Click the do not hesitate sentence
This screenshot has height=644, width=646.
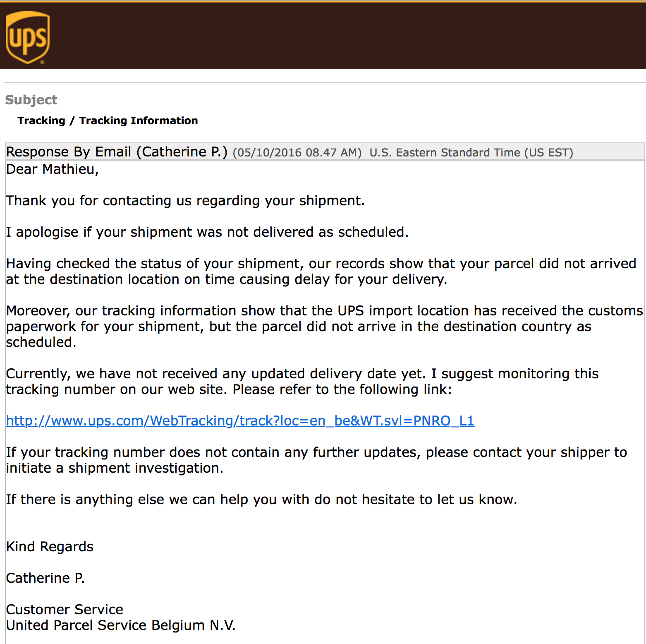tap(261, 499)
